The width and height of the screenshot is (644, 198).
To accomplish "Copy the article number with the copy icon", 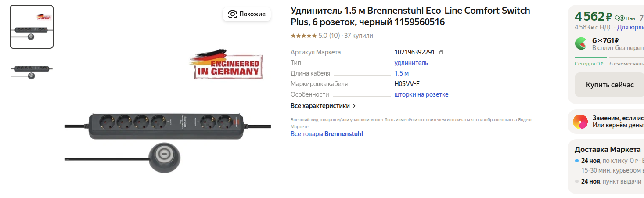I will point(441,52).
